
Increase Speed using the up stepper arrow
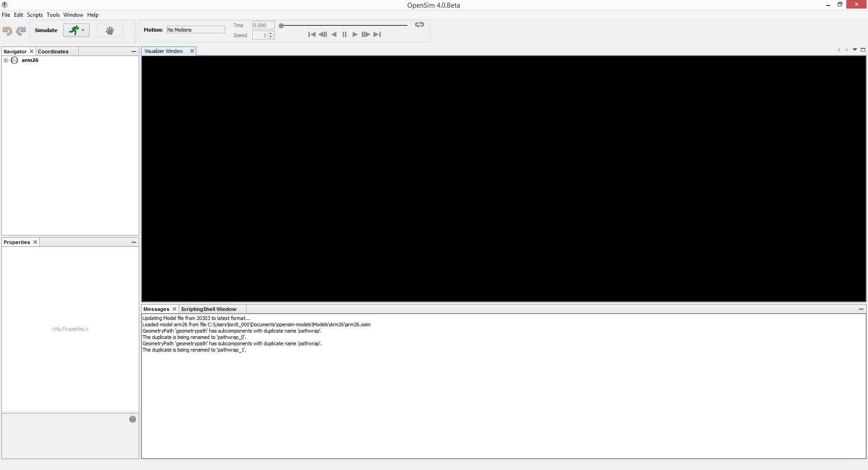click(x=271, y=33)
